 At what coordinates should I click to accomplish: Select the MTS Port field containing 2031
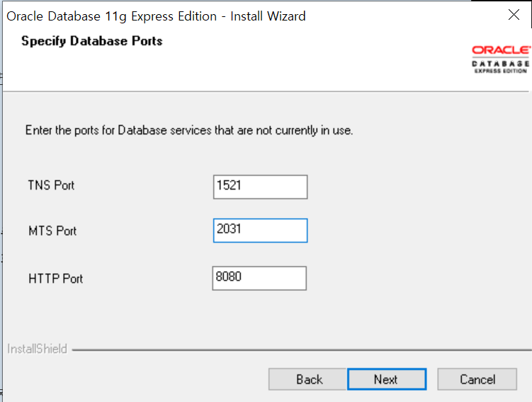(x=260, y=231)
